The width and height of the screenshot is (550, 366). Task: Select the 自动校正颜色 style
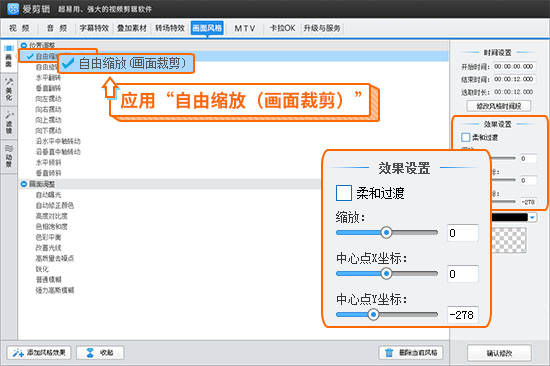[55, 205]
